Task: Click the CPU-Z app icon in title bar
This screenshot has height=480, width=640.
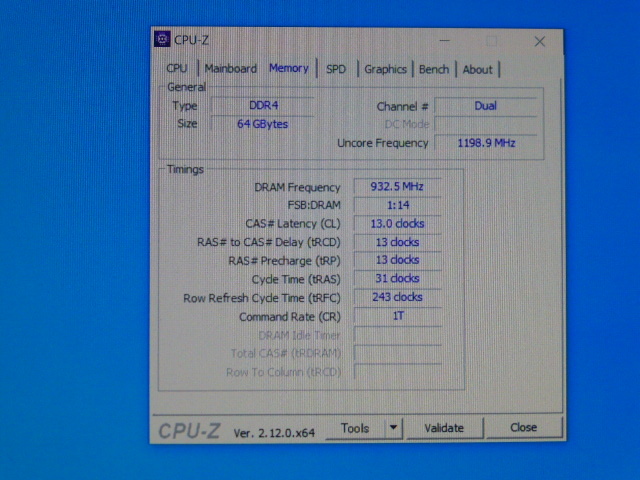Action: pos(162,39)
